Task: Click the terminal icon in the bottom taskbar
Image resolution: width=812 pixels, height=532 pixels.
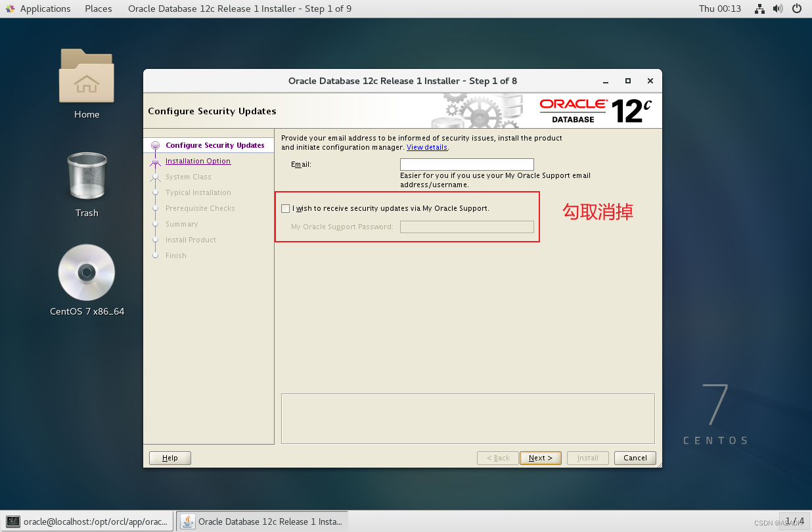Action: pos(13,521)
